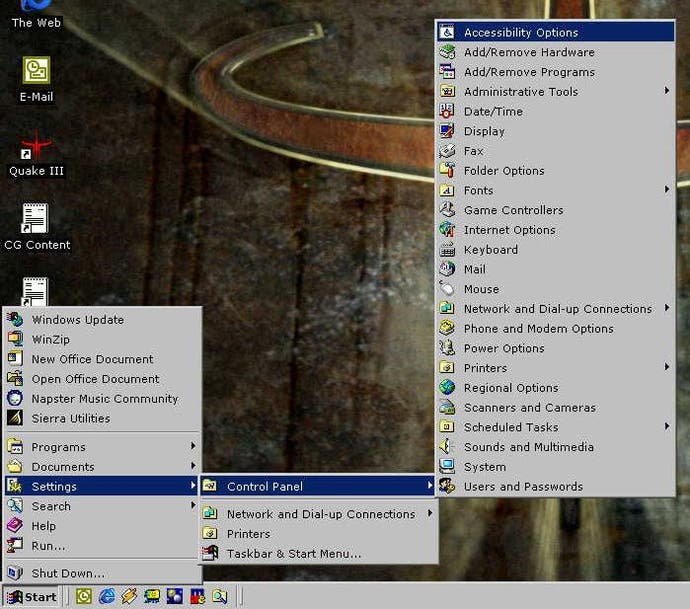The height and width of the screenshot is (609, 690).
Task: Select Add/Remove Programs
Action: pyautogui.click(x=556, y=72)
